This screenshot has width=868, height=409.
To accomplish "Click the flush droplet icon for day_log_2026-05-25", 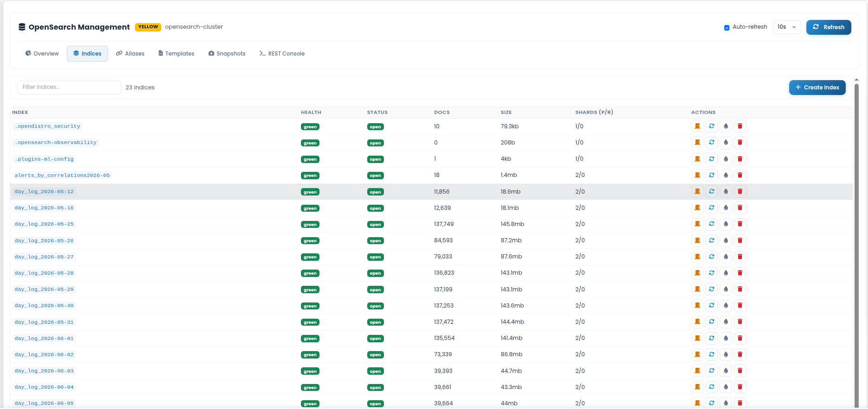I will [x=726, y=224].
